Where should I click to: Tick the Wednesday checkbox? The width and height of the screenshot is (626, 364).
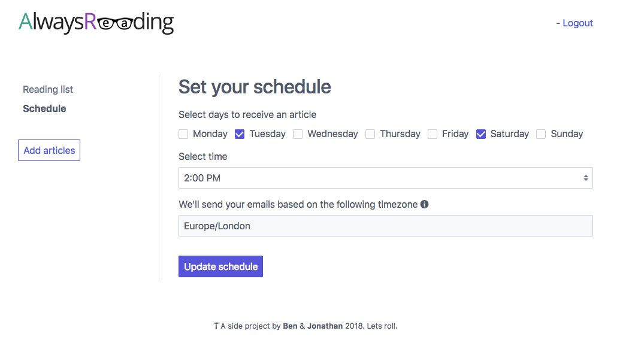[x=298, y=134]
